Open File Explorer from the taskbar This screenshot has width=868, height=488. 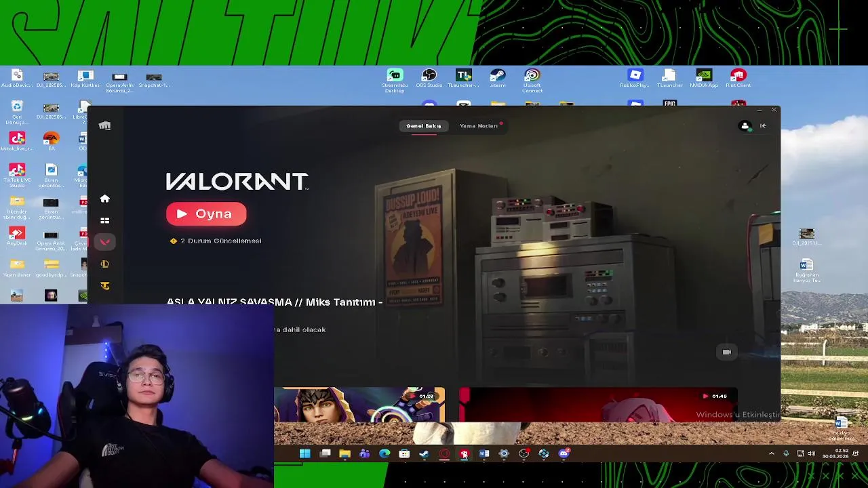(x=344, y=453)
